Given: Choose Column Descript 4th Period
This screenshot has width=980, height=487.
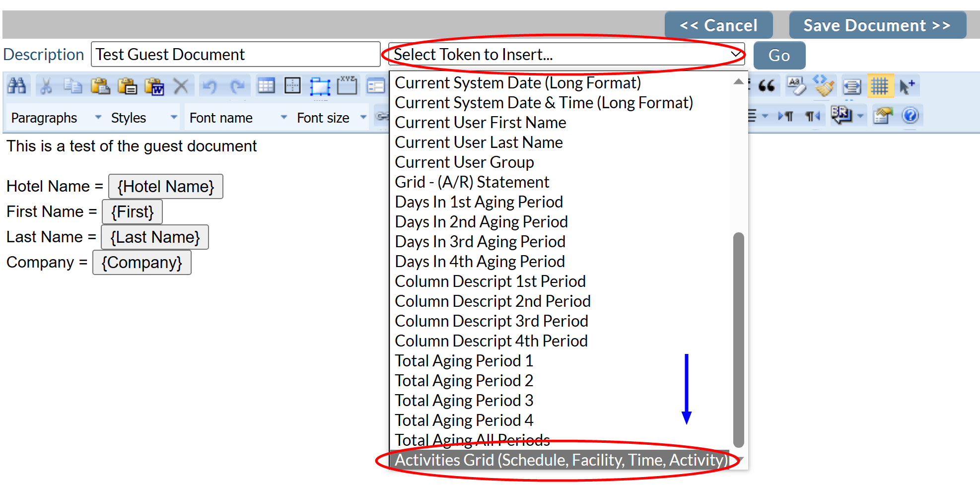Looking at the screenshot, I should pos(560,341).
